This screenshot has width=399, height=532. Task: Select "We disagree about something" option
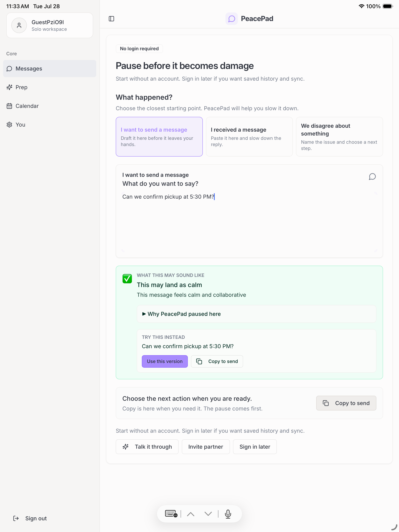(339, 137)
